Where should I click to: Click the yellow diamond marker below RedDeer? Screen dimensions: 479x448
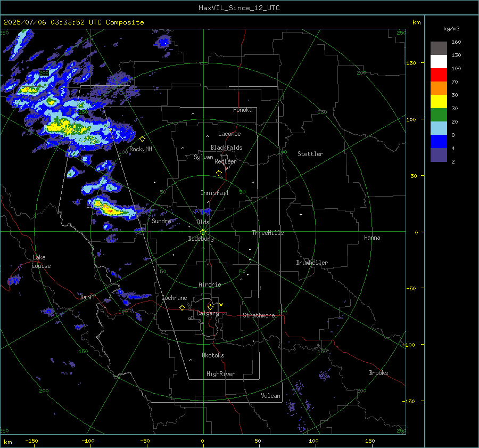tap(219, 173)
